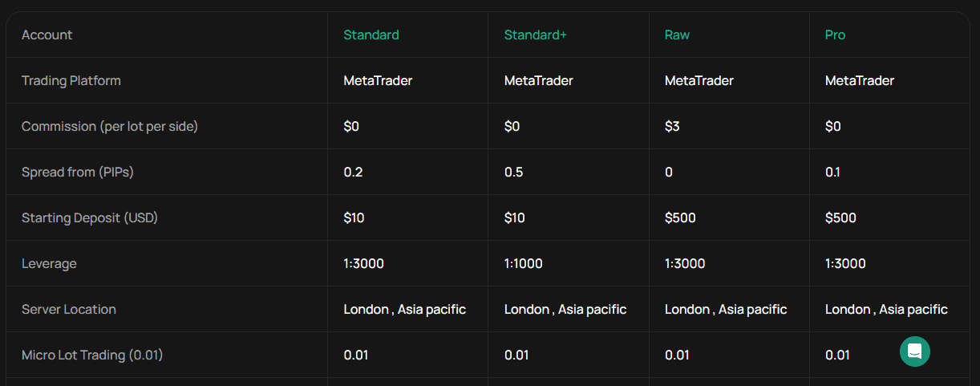Image resolution: width=980 pixels, height=386 pixels.
Task: Select the Raw account header
Action: (x=677, y=35)
